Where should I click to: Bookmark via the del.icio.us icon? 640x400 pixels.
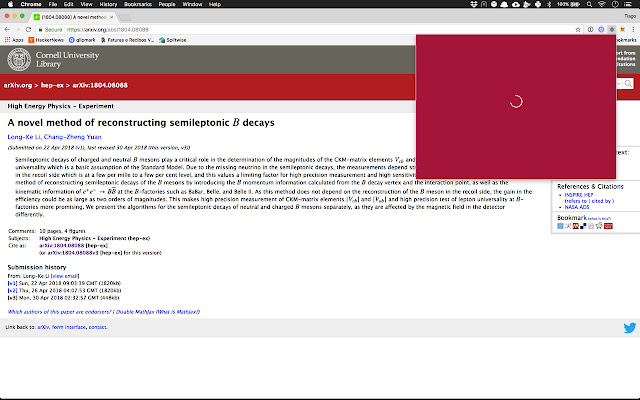pyautogui.click(x=583, y=226)
